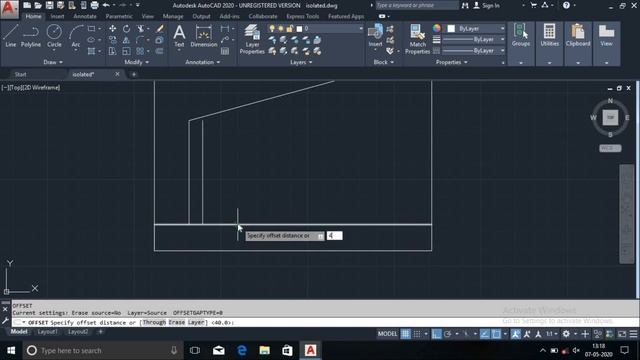Toggle object snap in status bar

(x=496, y=334)
